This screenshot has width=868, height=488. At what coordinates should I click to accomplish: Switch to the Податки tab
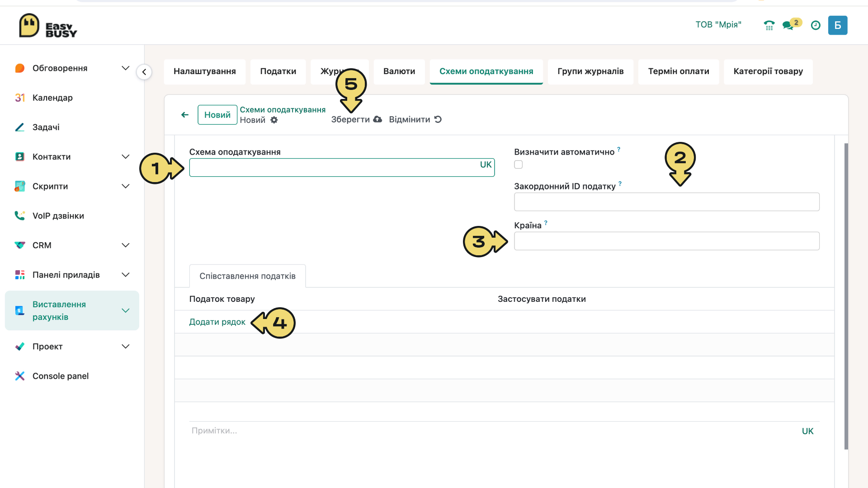pos(278,71)
